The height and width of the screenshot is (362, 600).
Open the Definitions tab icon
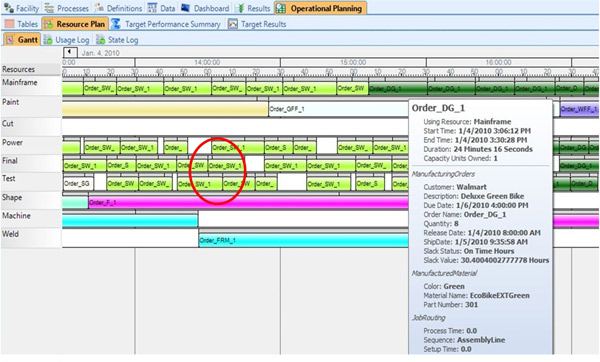99,8
